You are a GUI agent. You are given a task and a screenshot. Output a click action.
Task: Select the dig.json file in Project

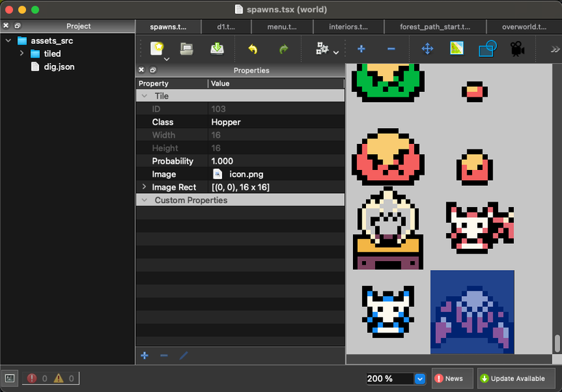coord(59,66)
